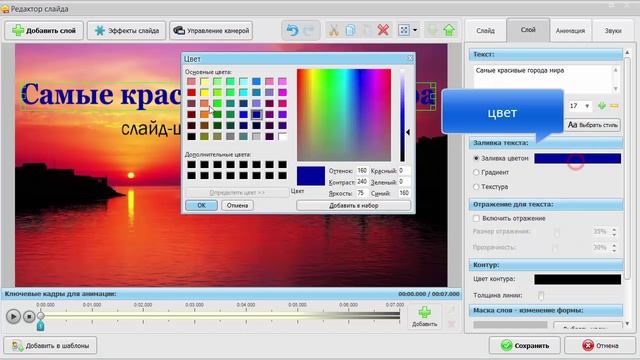Enable Включить отражение checkbox
Viewport: 640px width, 360px height.
(x=476, y=218)
